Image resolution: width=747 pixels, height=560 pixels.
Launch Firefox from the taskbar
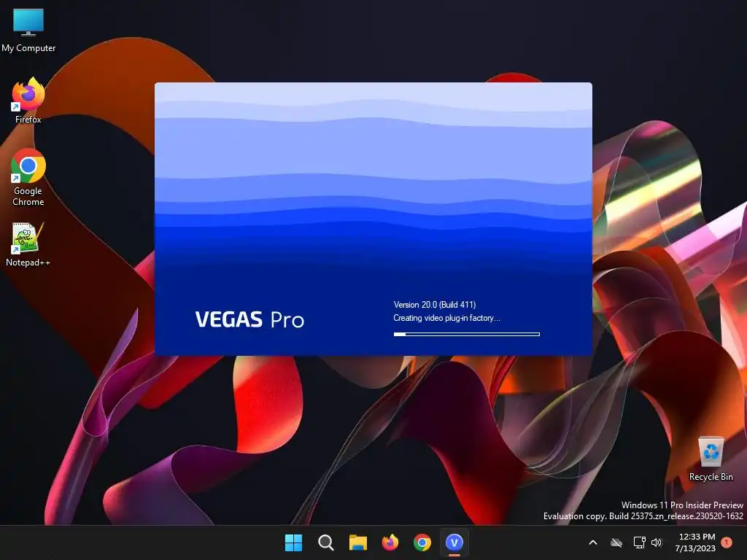click(x=390, y=542)
